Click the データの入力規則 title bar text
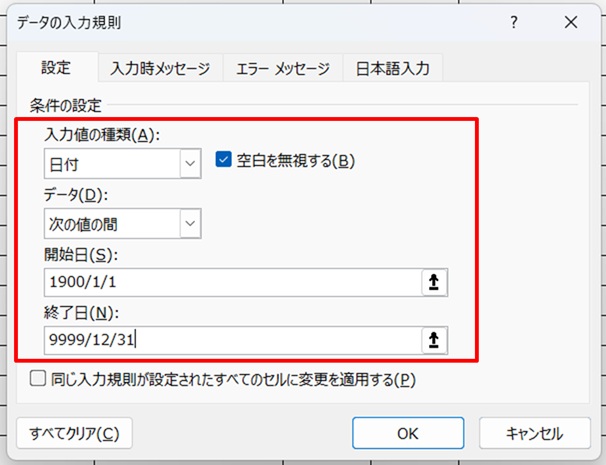 [70, 21]
